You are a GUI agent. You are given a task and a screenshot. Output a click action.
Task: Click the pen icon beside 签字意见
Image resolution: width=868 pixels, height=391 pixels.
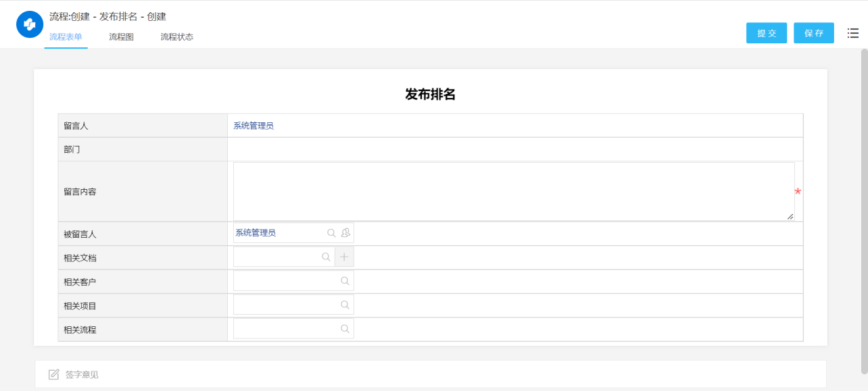pos(55,373)
